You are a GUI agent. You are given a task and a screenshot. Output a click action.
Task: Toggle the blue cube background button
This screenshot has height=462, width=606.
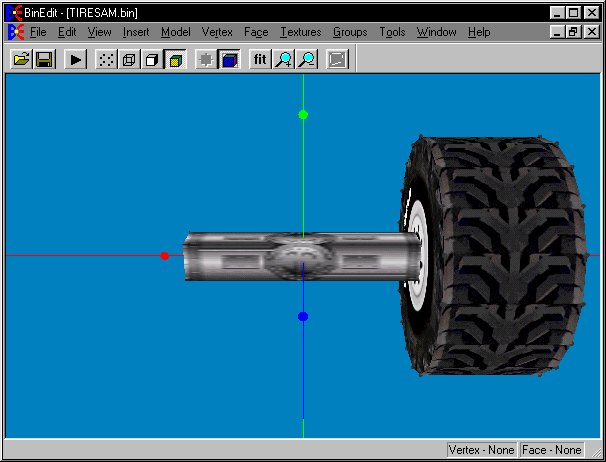(229, 60)
